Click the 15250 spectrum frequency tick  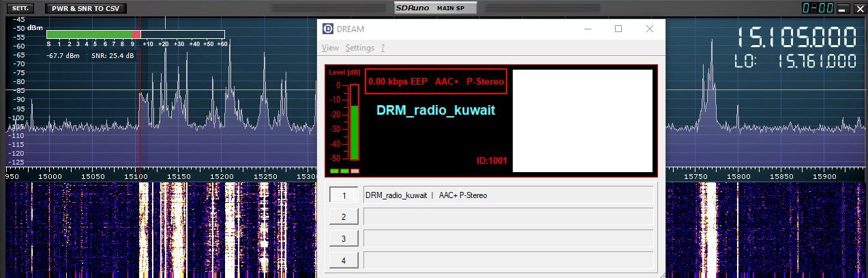pyautogui.click(x=266, y=176)
